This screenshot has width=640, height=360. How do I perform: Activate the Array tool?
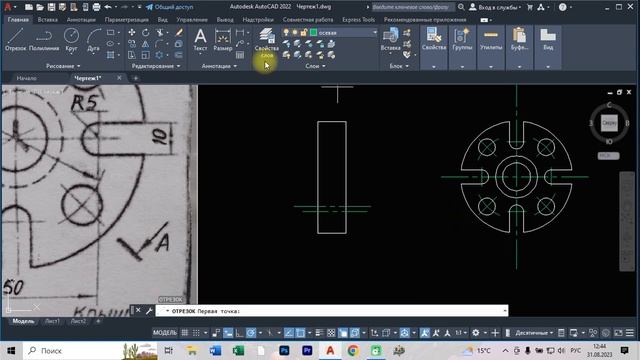[159, 55]
